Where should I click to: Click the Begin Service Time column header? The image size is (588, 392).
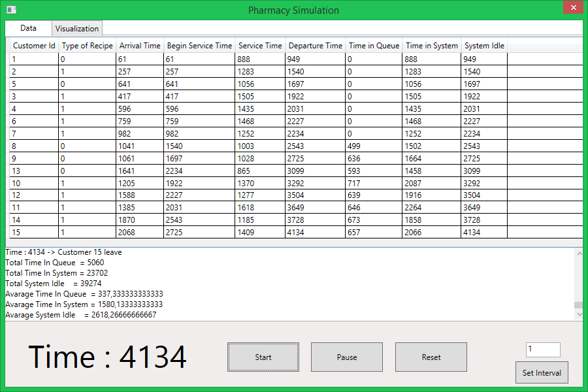[199, 46]
